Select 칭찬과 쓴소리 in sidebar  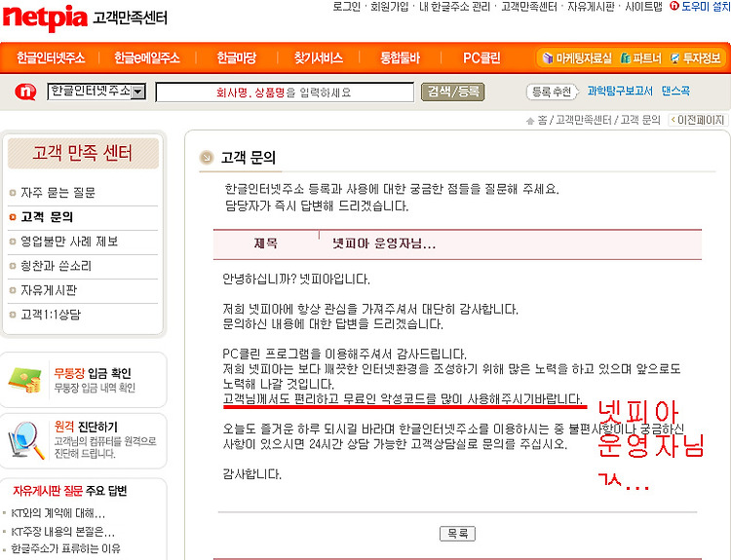[56, 266]
